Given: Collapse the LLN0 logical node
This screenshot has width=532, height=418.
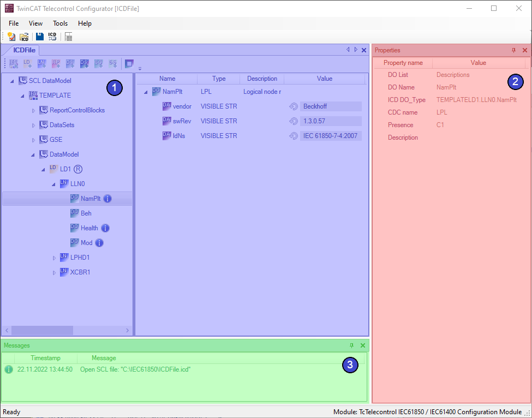Looking at the screenshot, I should point(53,184).
